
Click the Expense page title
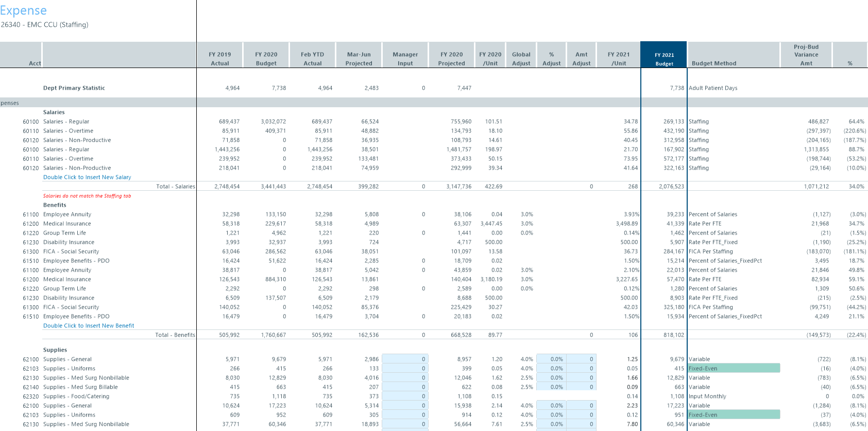coord(23,10)
